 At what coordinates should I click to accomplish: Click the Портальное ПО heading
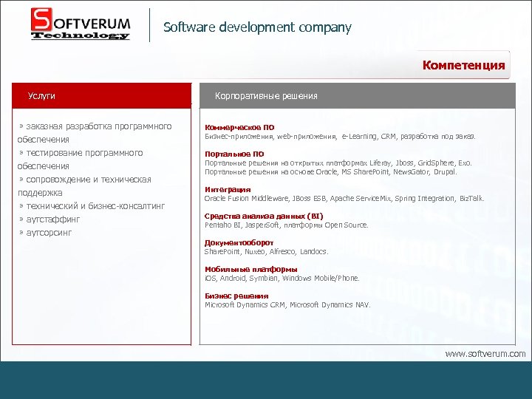tap(234, 154)
